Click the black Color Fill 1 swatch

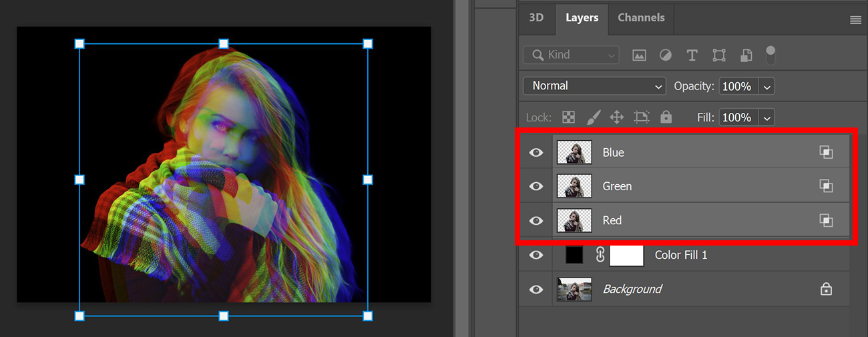[574, 255]
